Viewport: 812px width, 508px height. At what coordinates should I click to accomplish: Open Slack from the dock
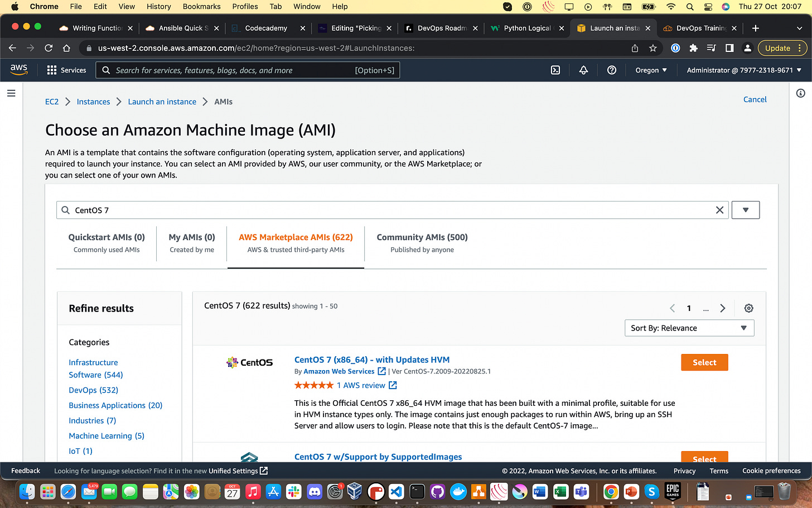(x=294, y=492)
